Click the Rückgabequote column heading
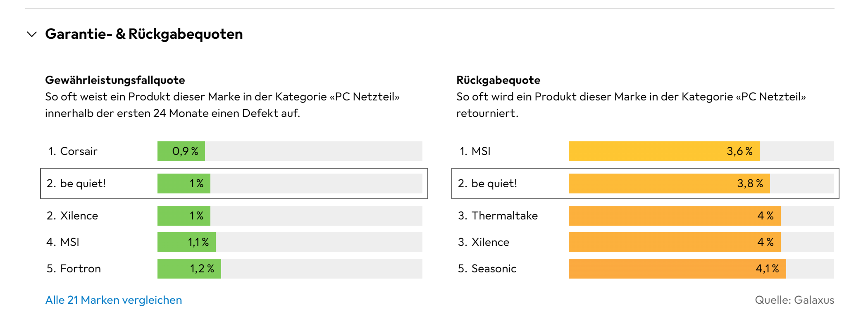Screen dimensions: 868x317 pyautogui.click(x=498, y=80)
